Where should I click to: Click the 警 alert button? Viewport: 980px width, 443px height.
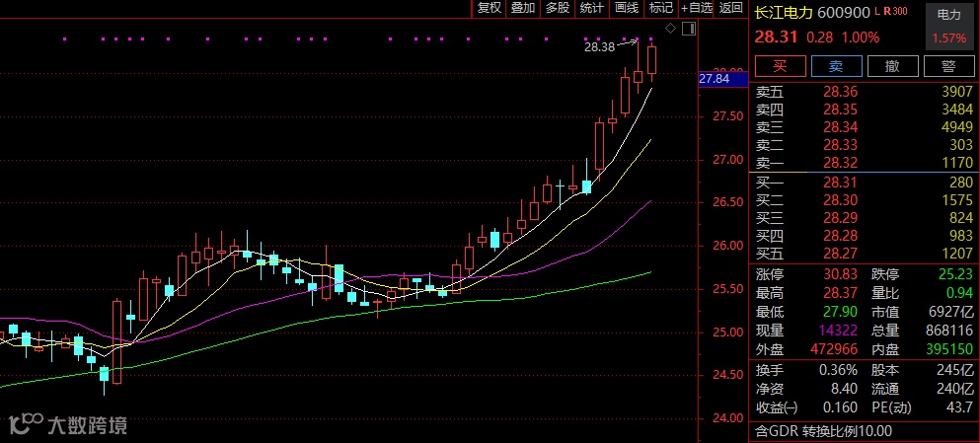948,66
